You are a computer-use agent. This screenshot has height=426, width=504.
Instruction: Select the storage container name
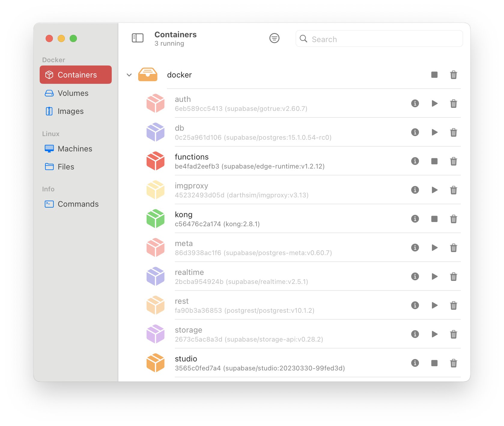(188, 330)
